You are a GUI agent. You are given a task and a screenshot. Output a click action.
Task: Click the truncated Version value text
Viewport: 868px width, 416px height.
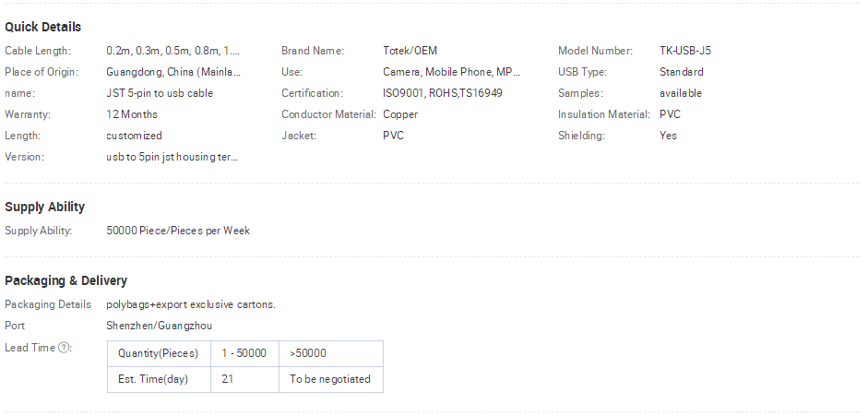[172, 157]
